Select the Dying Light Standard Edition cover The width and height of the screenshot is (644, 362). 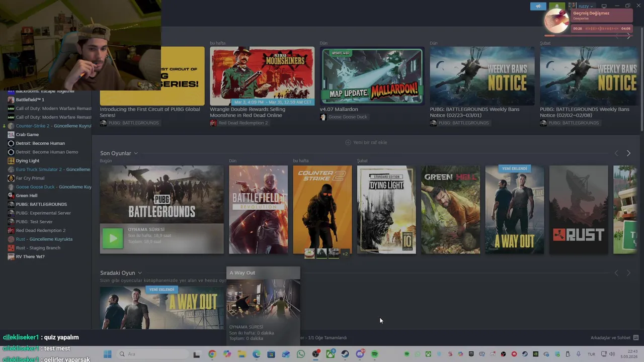point(386,210)
